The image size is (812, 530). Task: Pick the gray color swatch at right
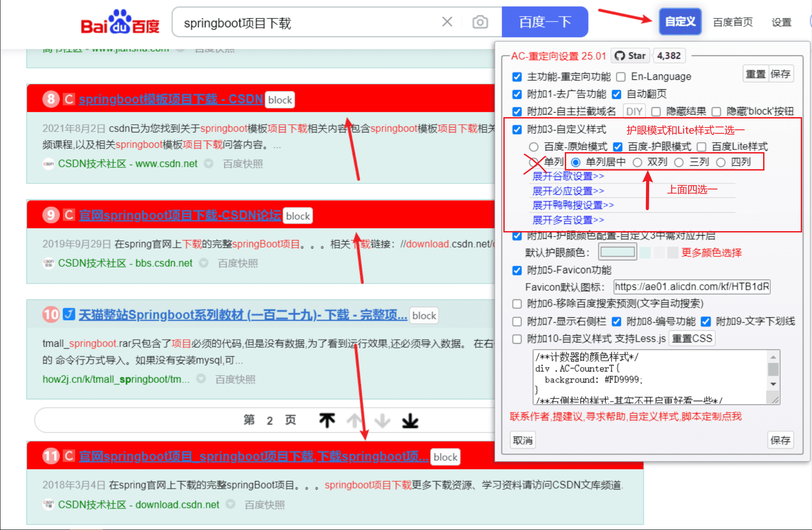(672, 252)
